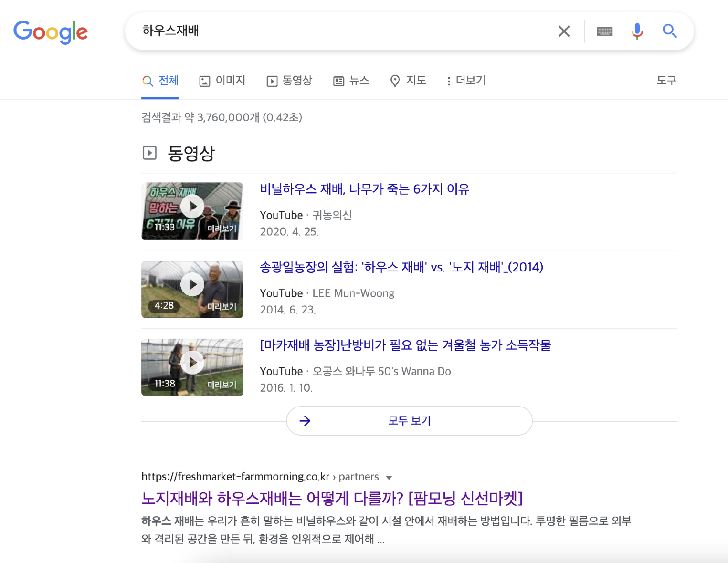
Task: Play the 마카재배 농장 video thumbnail
Action: (192, 362)
